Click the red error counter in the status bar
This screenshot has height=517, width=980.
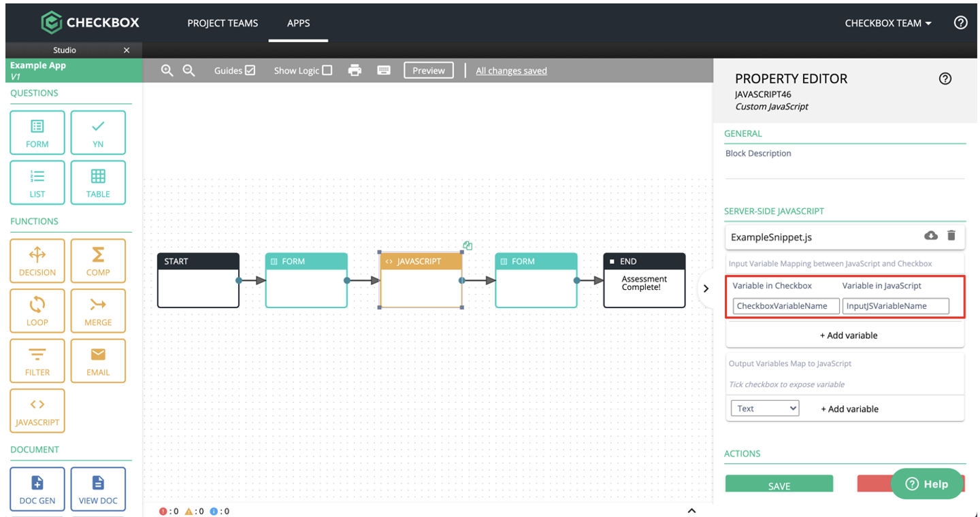click(168, 511)
